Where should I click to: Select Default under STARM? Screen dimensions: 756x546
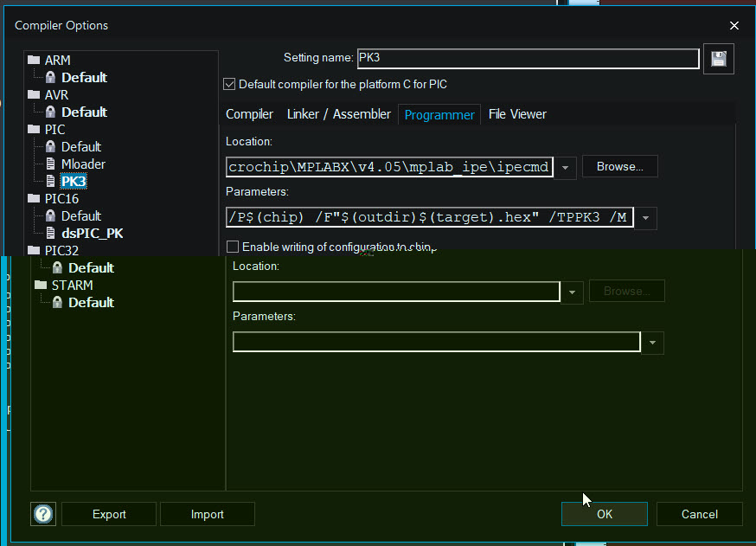(91, 303)
